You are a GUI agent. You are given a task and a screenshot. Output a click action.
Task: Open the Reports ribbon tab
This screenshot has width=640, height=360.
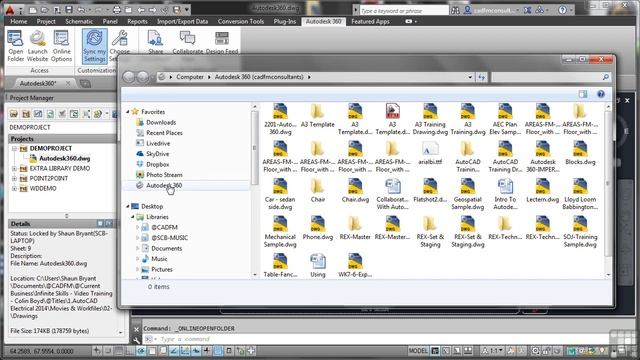[137, 21]
